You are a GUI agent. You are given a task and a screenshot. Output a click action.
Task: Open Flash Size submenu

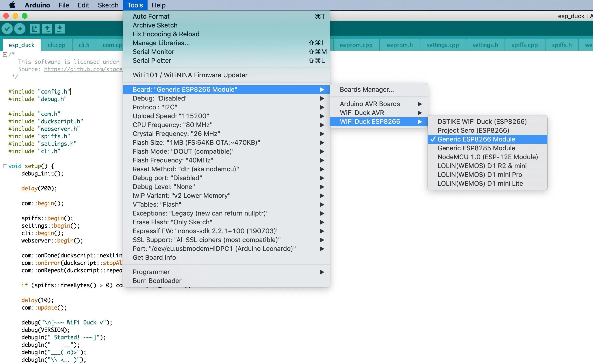226,142
